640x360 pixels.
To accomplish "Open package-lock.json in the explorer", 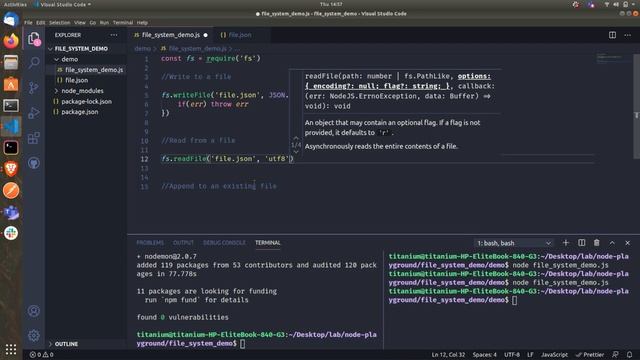I will coord(87,102).
